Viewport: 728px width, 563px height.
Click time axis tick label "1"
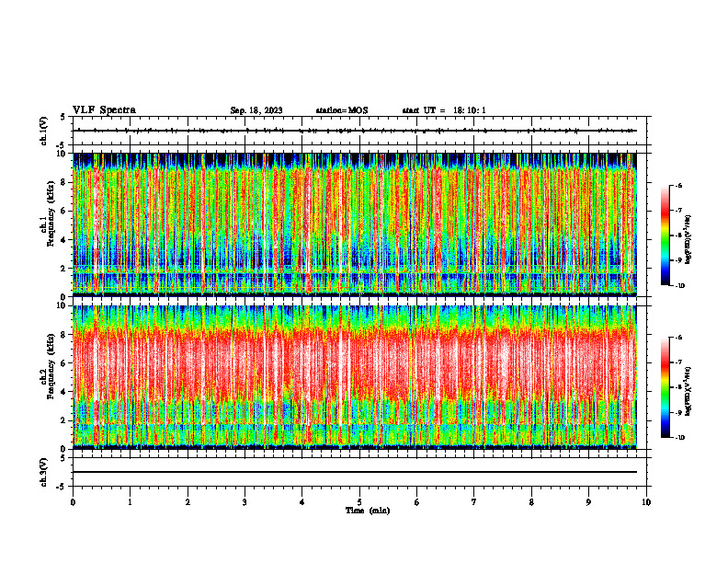[x=130, y=502]
